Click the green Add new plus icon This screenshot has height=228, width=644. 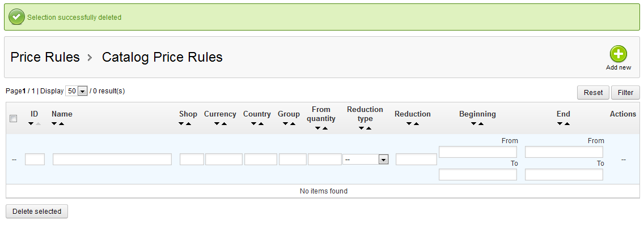(x=618, y=54)
